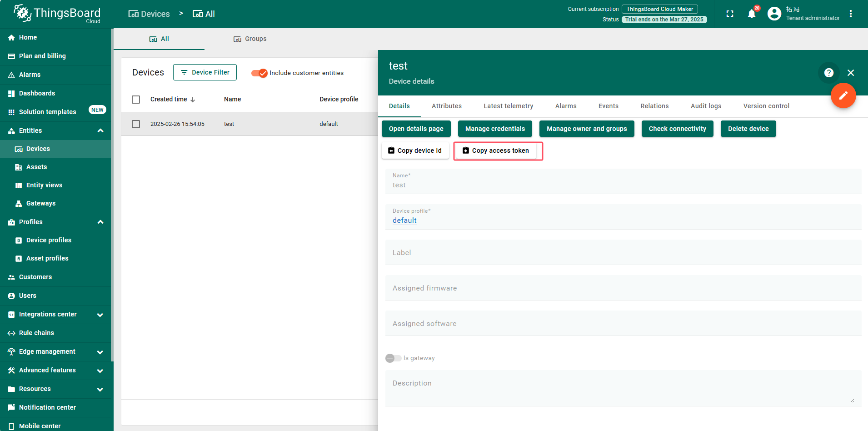The image size is (868, 431).
Task: Click Open details page button
Action: click(416, 129)
